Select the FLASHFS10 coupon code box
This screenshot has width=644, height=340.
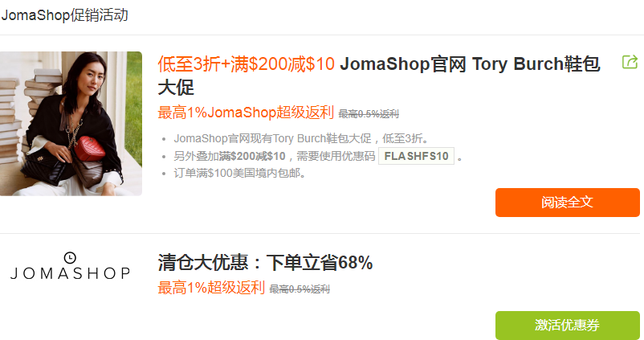pos(416,156)
